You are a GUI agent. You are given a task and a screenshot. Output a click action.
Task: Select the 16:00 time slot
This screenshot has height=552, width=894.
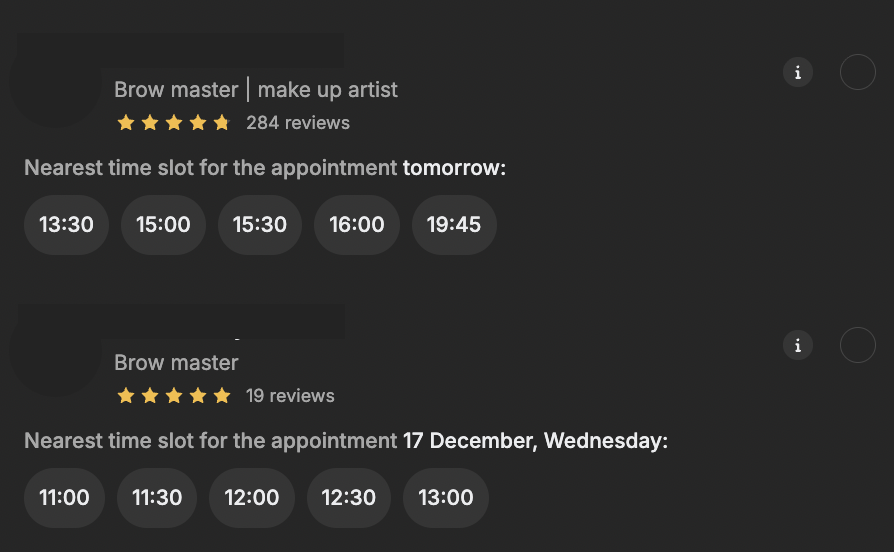[357, 225]
